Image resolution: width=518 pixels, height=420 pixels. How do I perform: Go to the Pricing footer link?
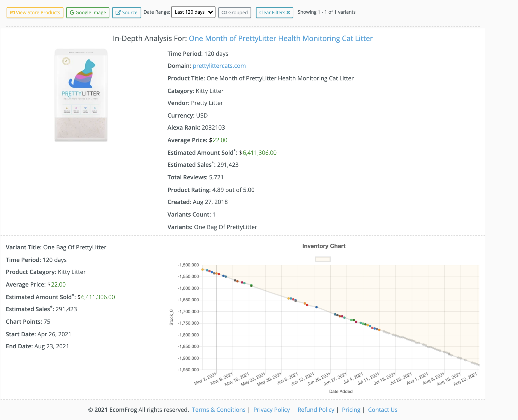351,410
